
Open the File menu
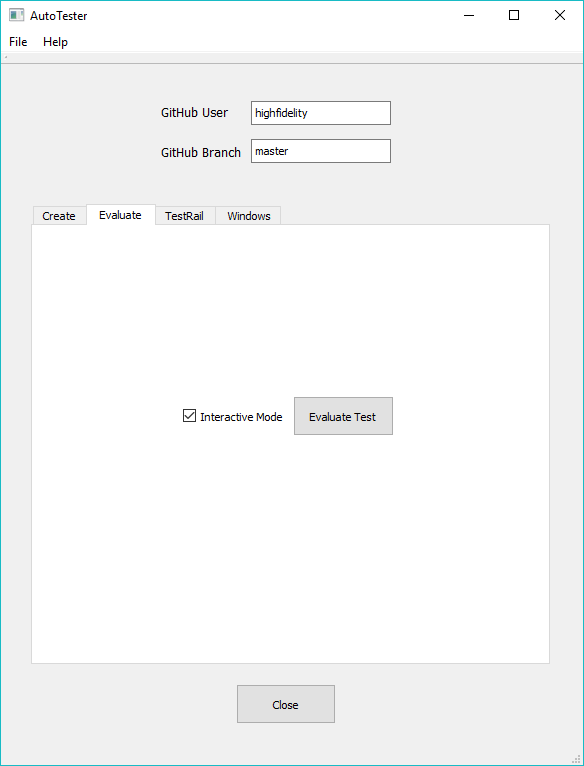point(18,42)
